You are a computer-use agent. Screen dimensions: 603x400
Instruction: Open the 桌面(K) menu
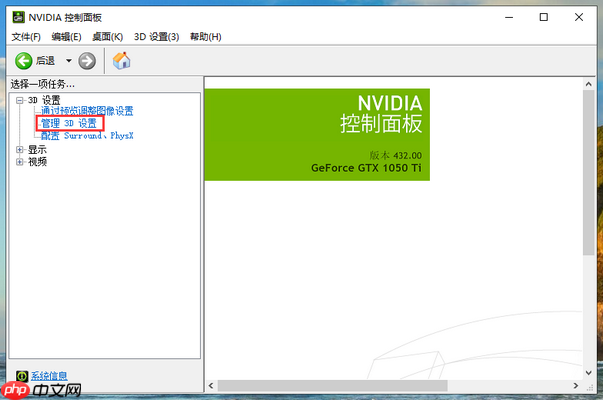point(108,37)
